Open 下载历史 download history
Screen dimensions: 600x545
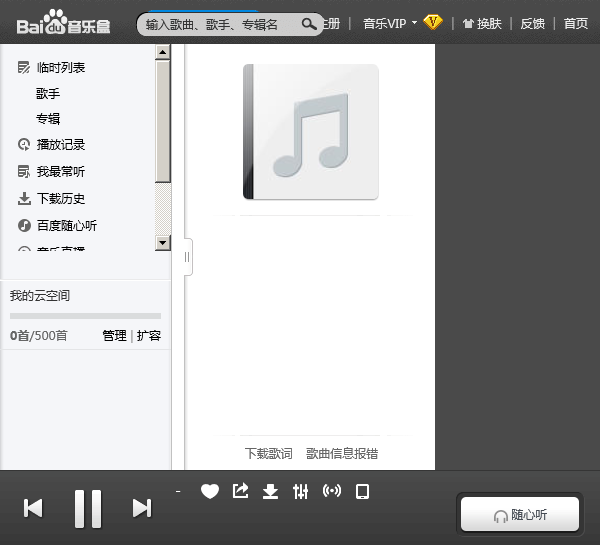(x=61, y=199)
